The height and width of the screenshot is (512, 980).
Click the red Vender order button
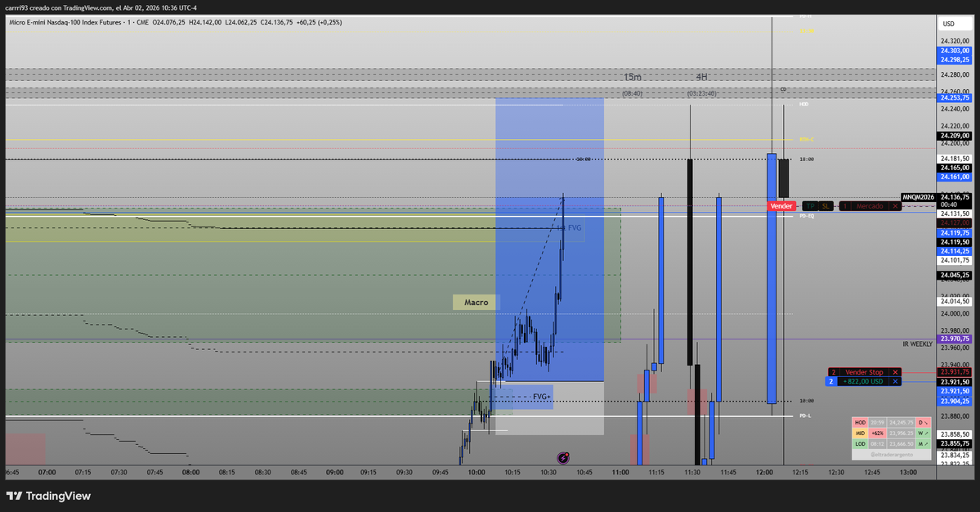click(x=781, y=205)
